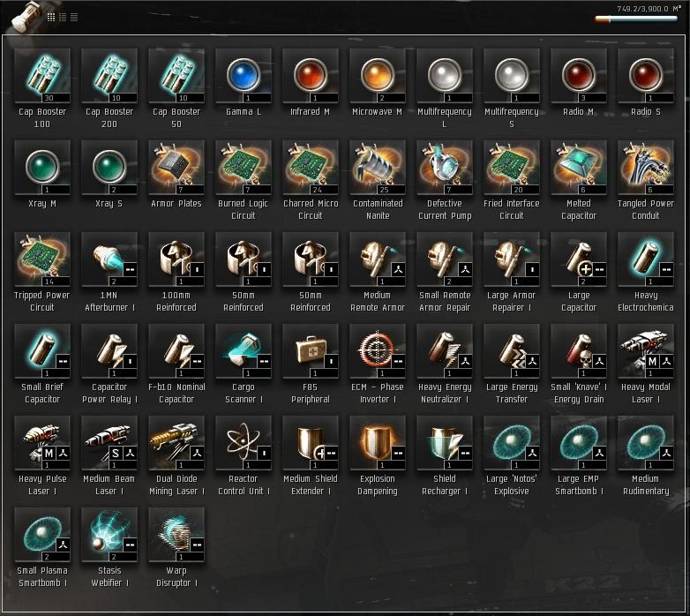
Task: Select the Microwave M crystal
Action: click(x=378, y=76)
